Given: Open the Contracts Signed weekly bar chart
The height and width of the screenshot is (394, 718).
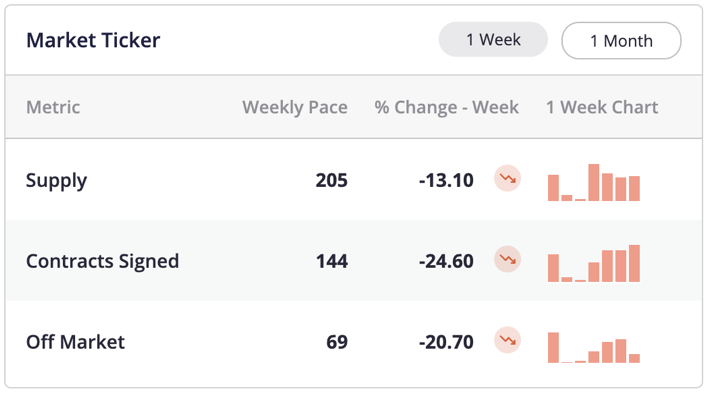Looking at the screenshot, I should pyautogui.click(x=594, y=263).
